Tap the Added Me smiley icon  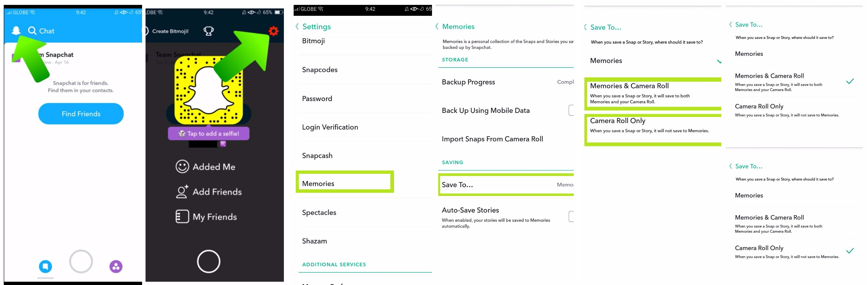182,167
